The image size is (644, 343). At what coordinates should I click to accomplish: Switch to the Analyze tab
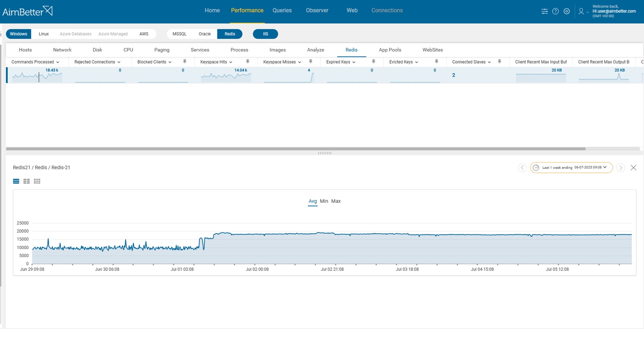click(316, 50)
